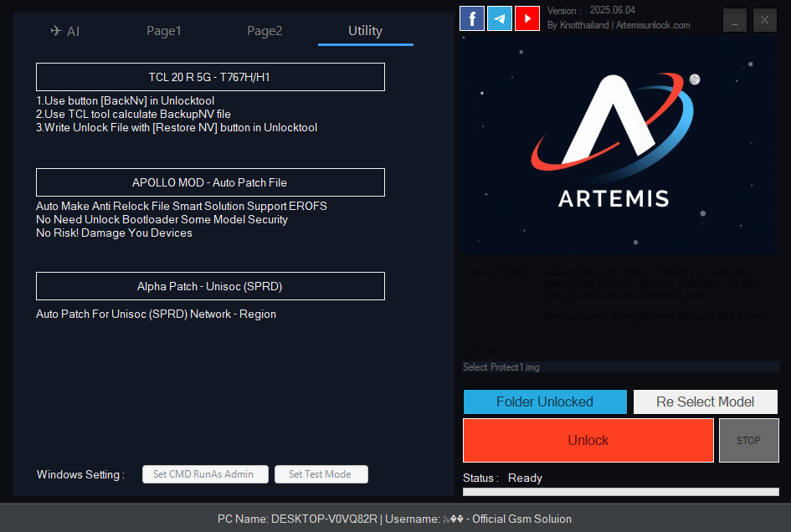Select Alpha Patch - Unisoc (SPRD)
The height and width of the screenshot is (532, 791).
(x=209, y=286)
